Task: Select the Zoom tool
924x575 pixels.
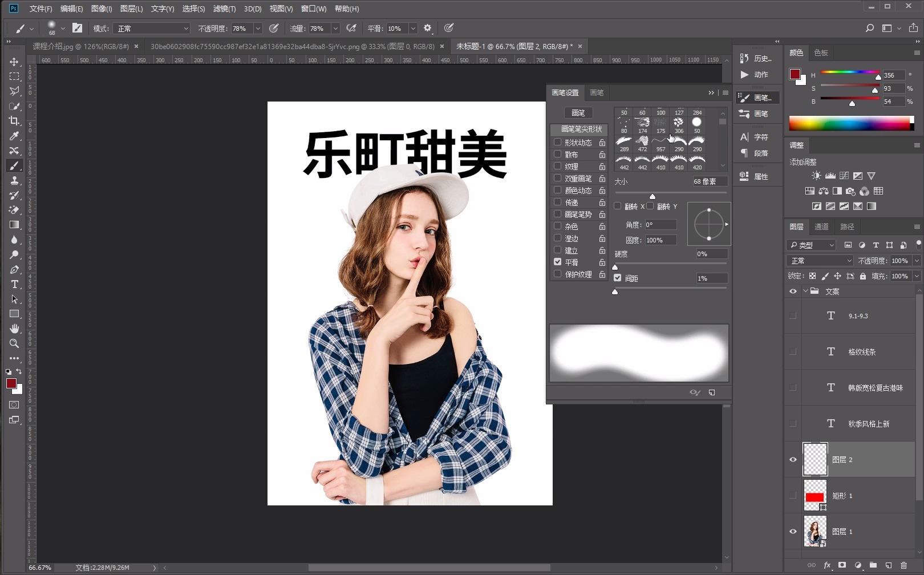Action: coord(14,343)
